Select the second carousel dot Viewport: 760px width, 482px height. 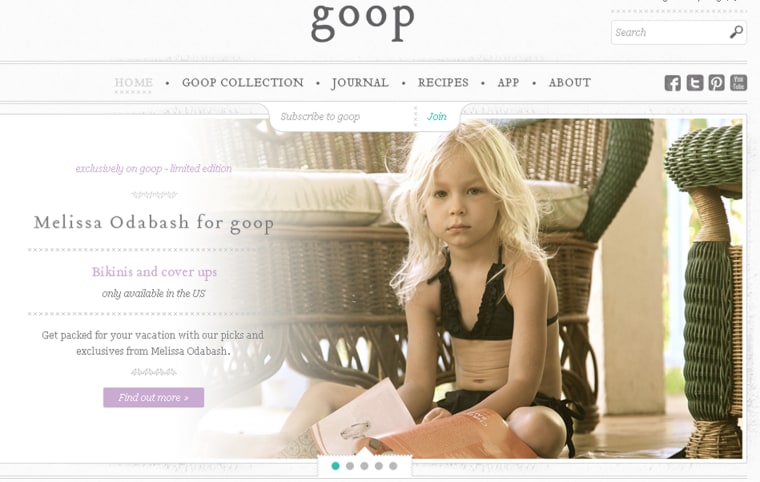[x=349, y=466]
